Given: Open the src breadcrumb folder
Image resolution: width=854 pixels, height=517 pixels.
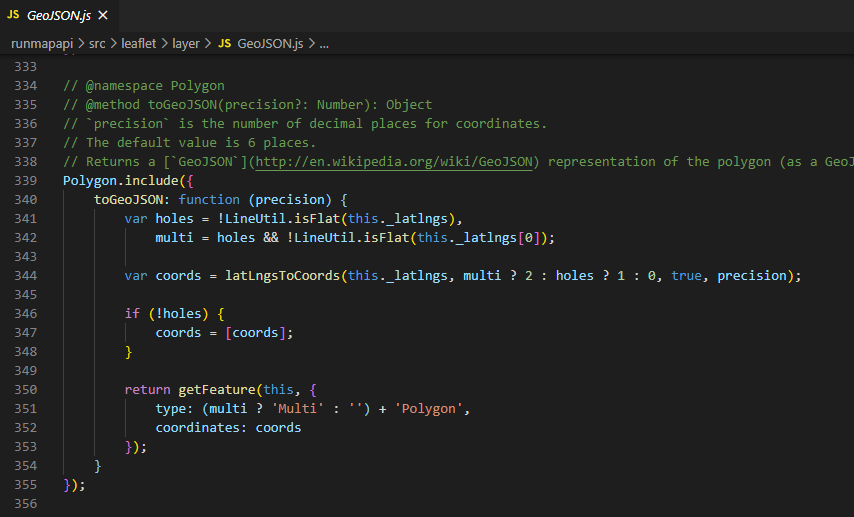Looking at the screenshot, I should [x=97, y=44].
